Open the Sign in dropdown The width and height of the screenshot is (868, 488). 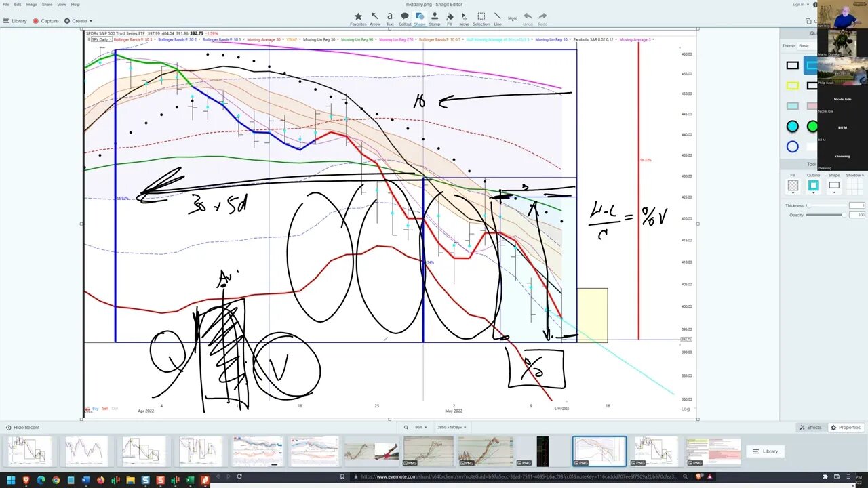pos(800,4)
